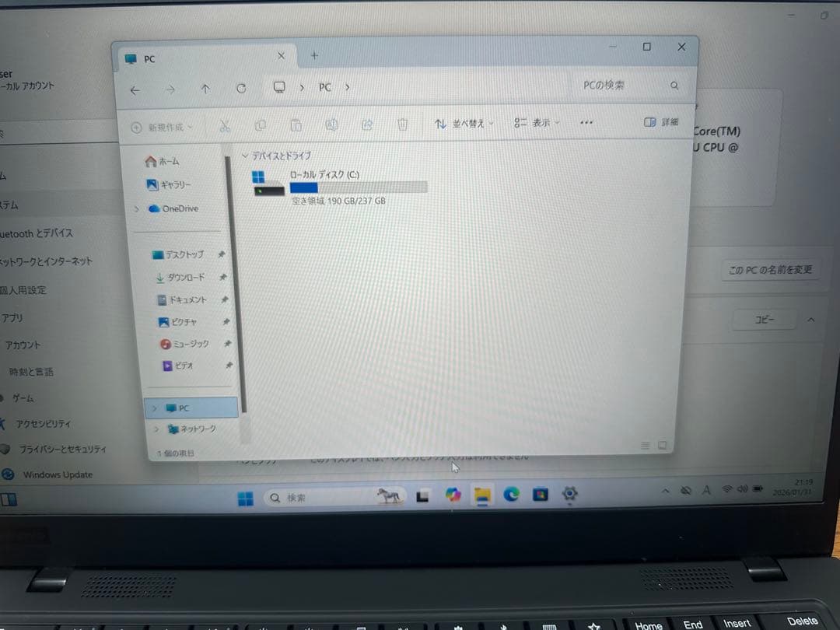Viewport: 840px width, 630px height.
Task: Click the このPCの名前を変更 button
Action: (x=771, y=269)
